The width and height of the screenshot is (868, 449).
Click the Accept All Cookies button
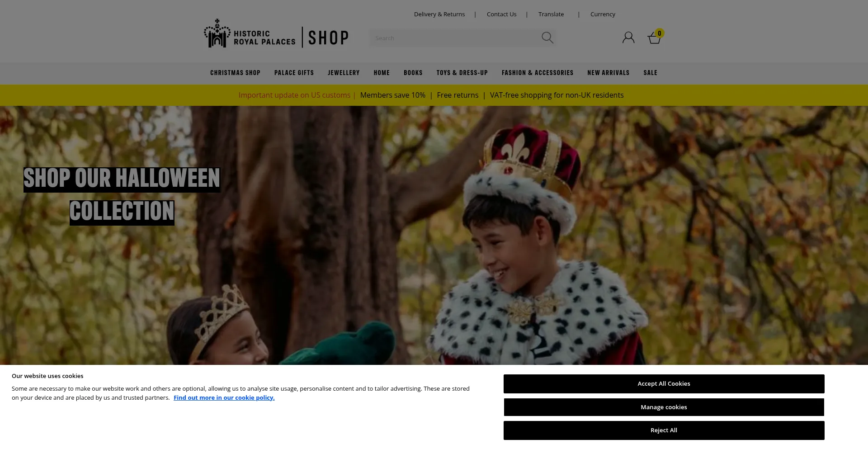(664, 384)
